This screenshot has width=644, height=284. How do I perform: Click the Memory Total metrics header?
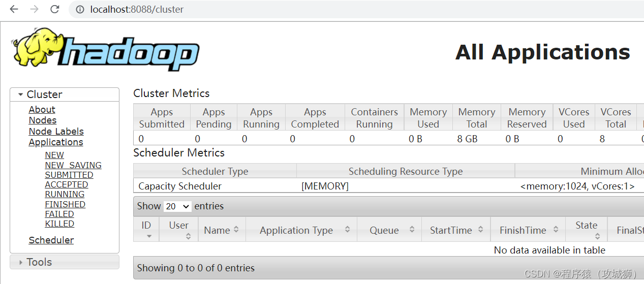pyautogui.click(x=477, y=118)
